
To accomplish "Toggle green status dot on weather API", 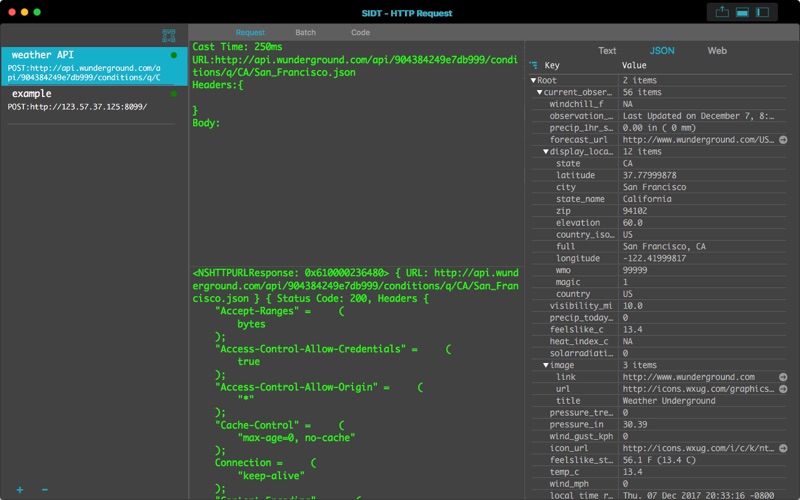I will coord(174,55).
